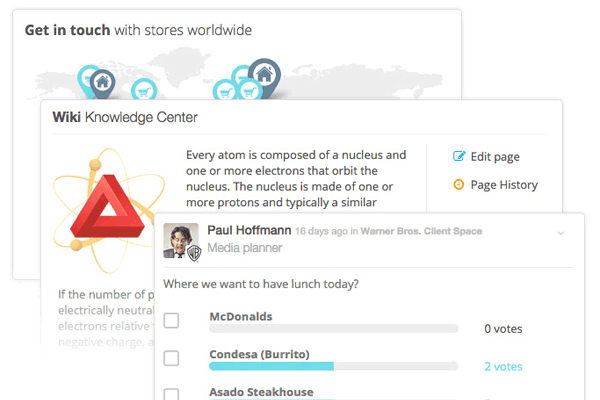This screenshot has width=600, height=400.
Task: Click the Page History clock icon
Action: click(459, 184)
